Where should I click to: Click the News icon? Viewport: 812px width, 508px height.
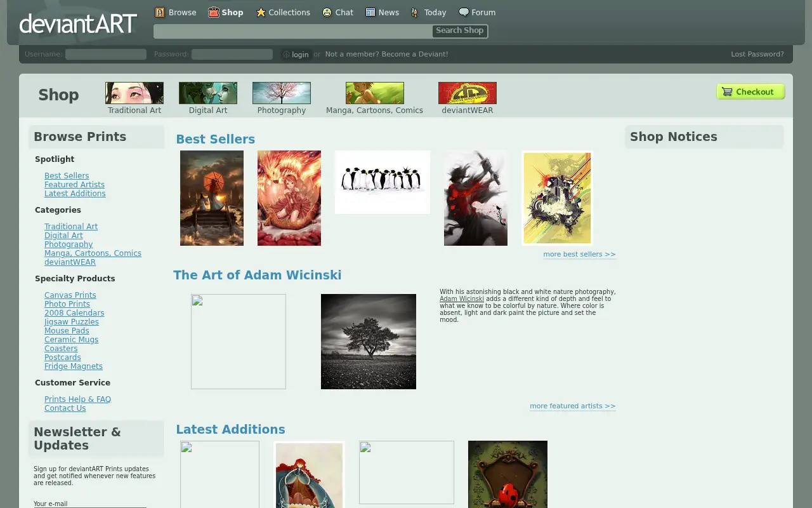click(370, 12)
